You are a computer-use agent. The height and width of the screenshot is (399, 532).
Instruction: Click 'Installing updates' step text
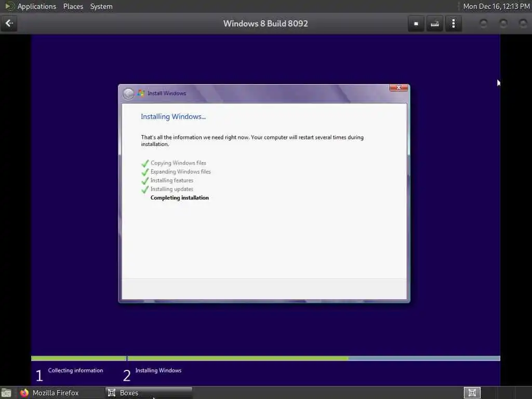tap(171, 189)
